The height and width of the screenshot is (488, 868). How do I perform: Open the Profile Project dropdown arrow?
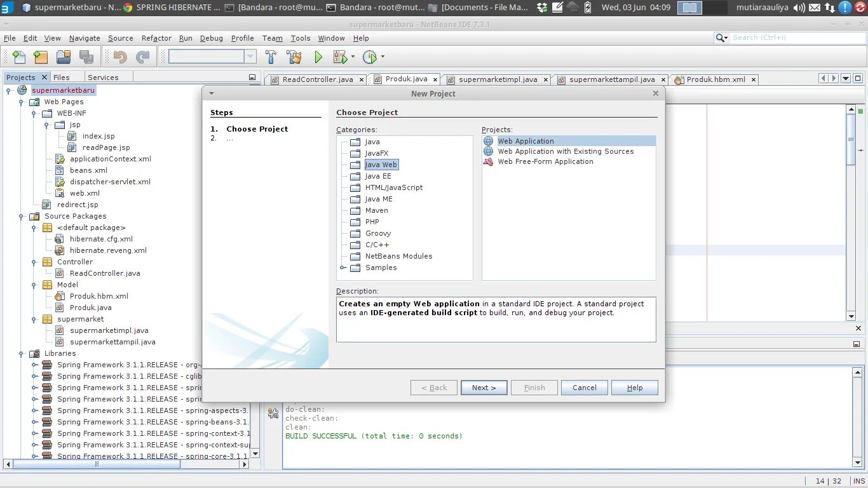pyautogui.click(x=383, y=57)
